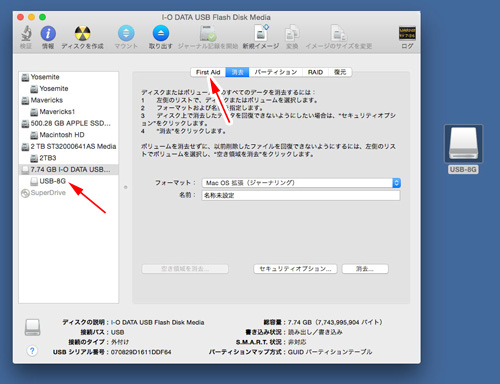This screenshot has height=384, width=500.
Task: Click the serial number 070829D1611DDF64 text
Action: pyautogui.click(x=141, y=352)
